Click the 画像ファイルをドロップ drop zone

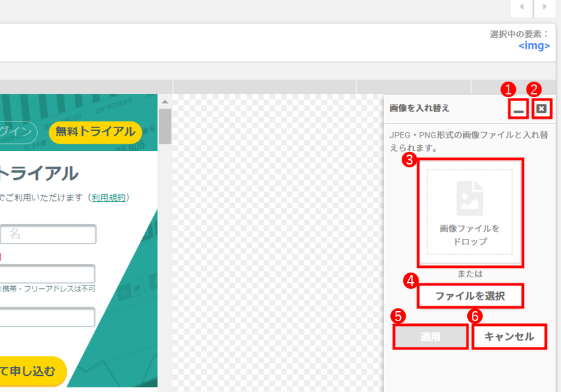coord(470,213)
